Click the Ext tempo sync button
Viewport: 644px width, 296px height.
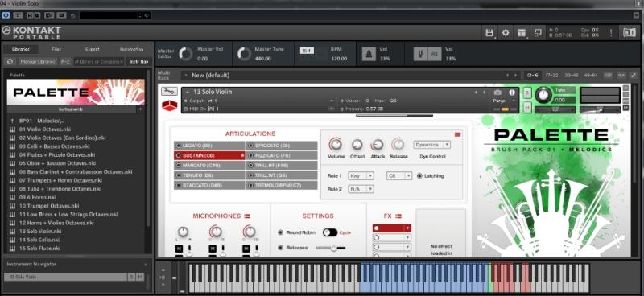[x=307, y=51]
